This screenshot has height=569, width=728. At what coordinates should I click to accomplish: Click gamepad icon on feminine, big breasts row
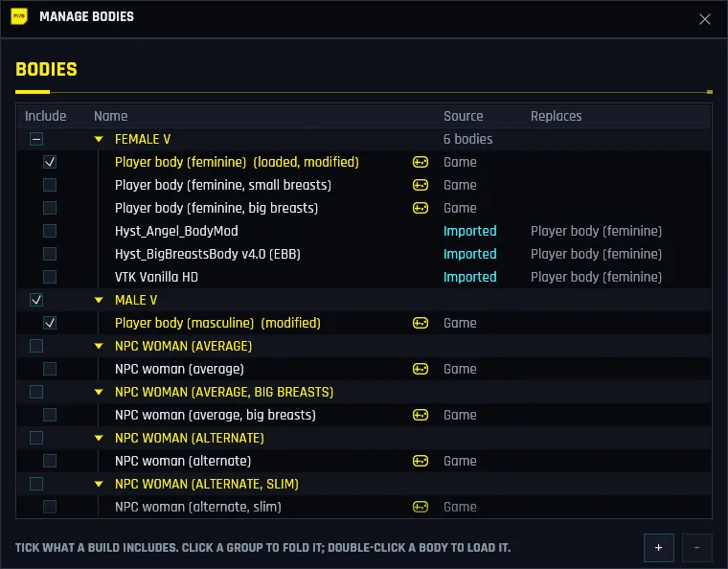[421, 208]
